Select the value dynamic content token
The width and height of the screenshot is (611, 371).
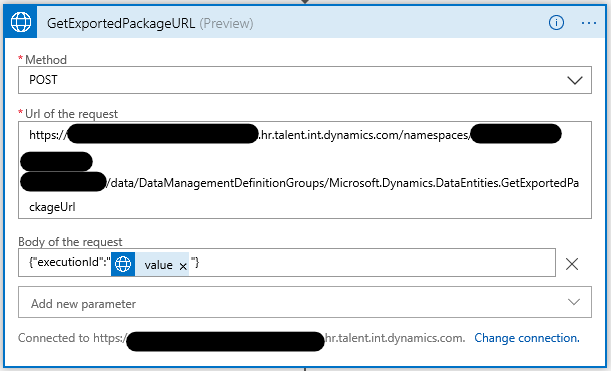(x=150, y=264)
